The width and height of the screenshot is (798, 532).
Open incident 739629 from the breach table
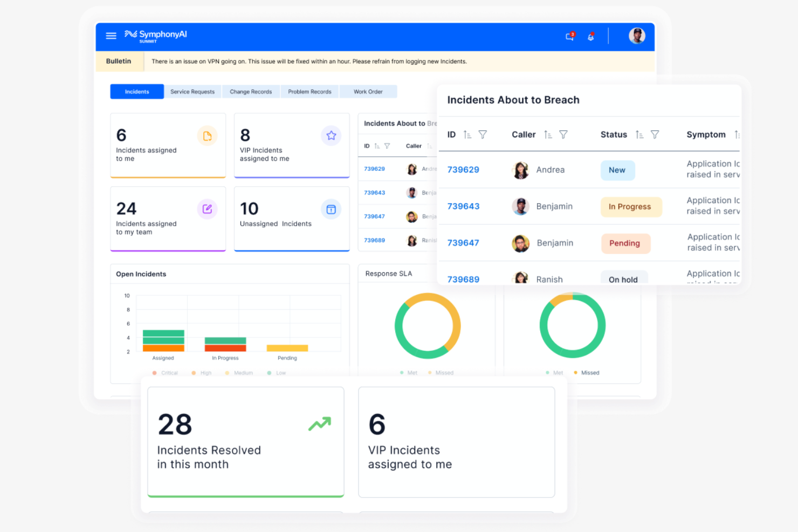click(463, 169)
